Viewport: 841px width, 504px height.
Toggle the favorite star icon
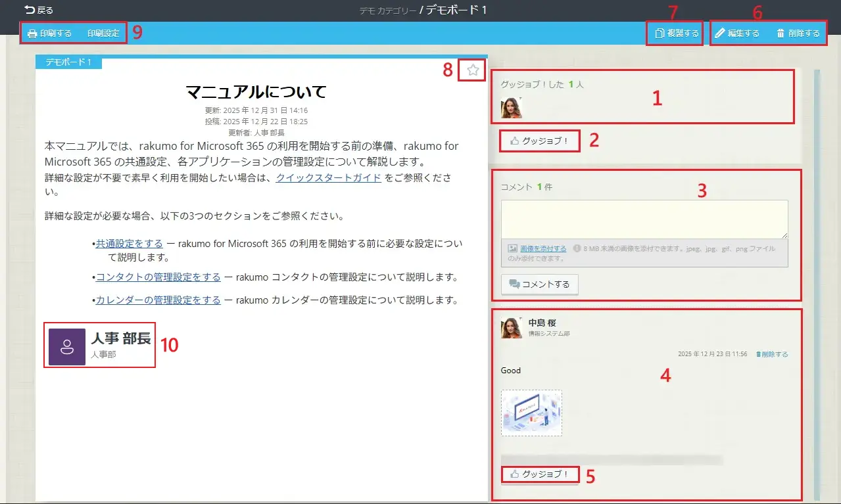(x=473, y=70)
